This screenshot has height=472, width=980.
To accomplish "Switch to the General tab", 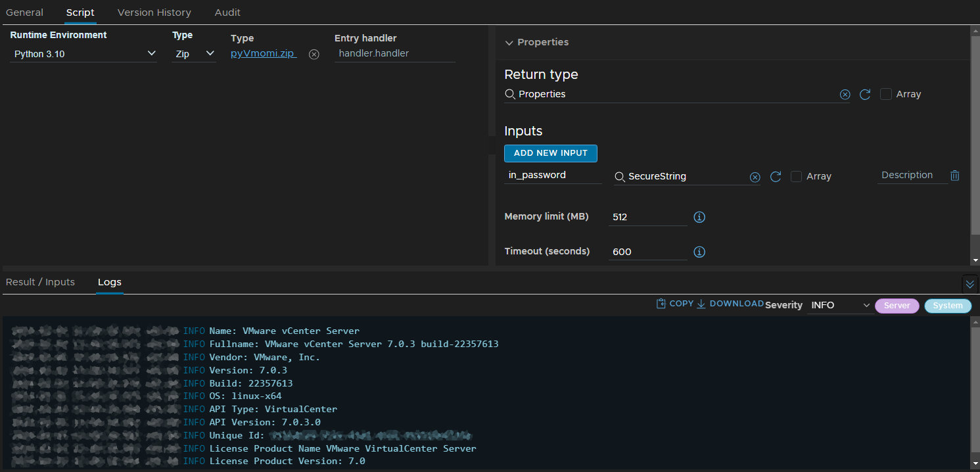I will click(x=24, y=12).
